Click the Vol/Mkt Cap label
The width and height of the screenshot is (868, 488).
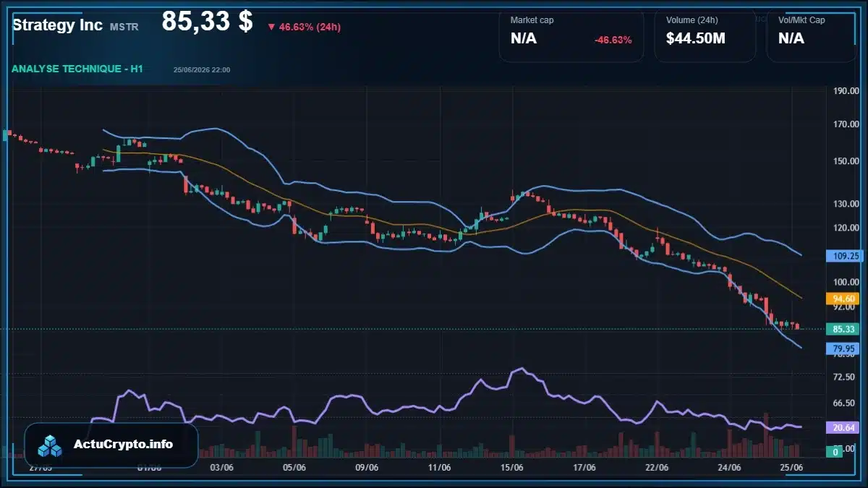click(x=801, y=20)
